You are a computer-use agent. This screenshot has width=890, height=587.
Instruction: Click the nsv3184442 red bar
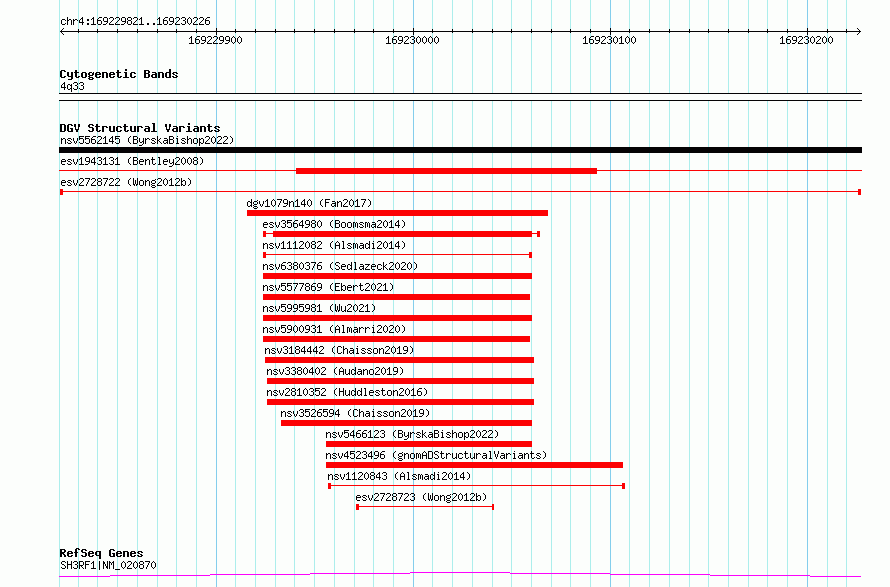400,360
